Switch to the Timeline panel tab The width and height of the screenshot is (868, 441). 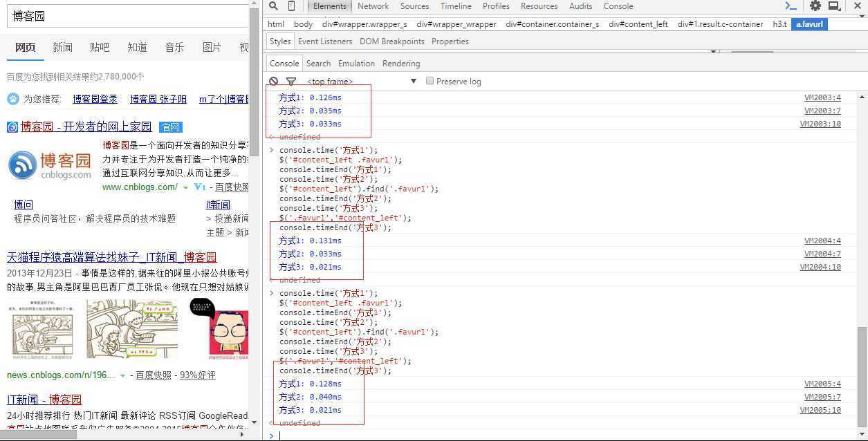tap(456, 6)
